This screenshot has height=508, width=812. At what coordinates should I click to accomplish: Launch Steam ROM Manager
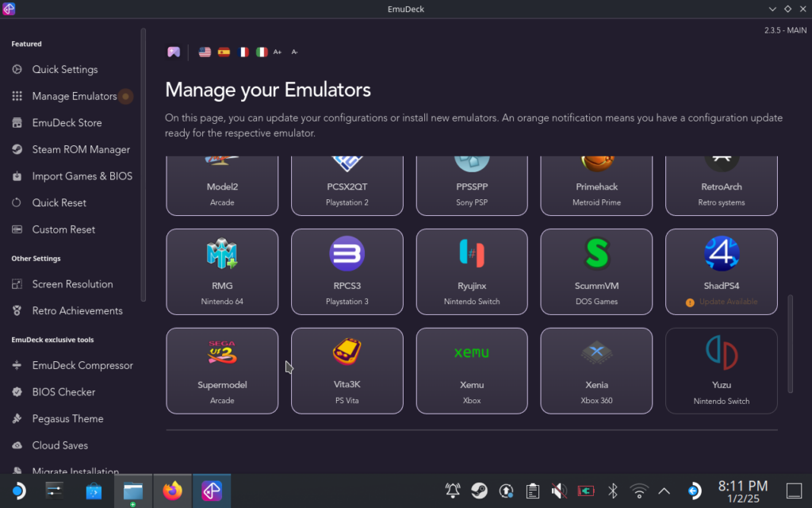[81, 150]
